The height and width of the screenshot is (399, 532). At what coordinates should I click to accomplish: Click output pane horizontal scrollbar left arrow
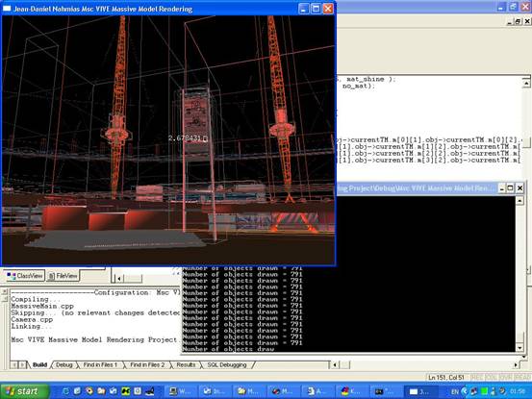(x=335, y=365)
